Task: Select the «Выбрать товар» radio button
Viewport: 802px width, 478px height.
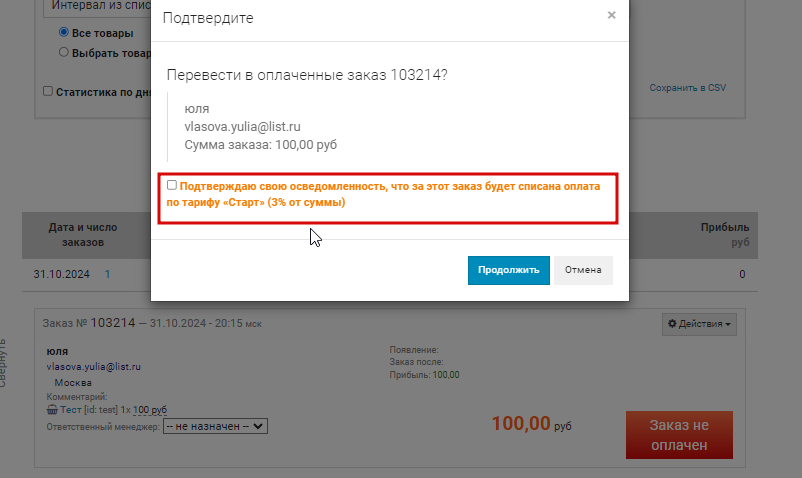Action: [64, 52]
